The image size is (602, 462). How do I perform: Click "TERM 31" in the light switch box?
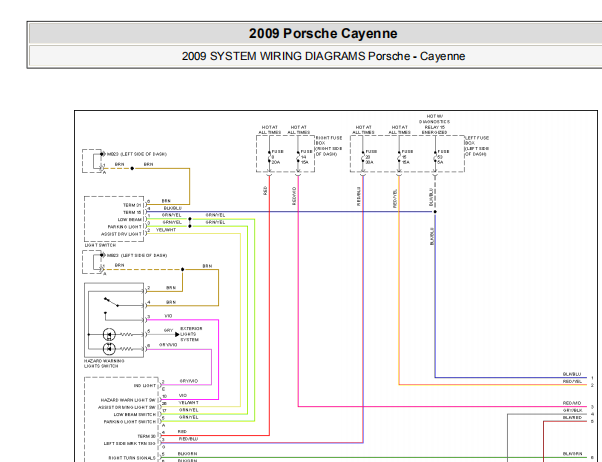point(132,205)
